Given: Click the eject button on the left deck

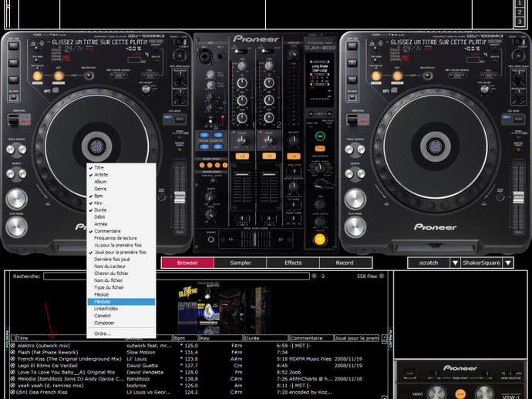Looking at the screenshot, I should click(x=179, y=55).
